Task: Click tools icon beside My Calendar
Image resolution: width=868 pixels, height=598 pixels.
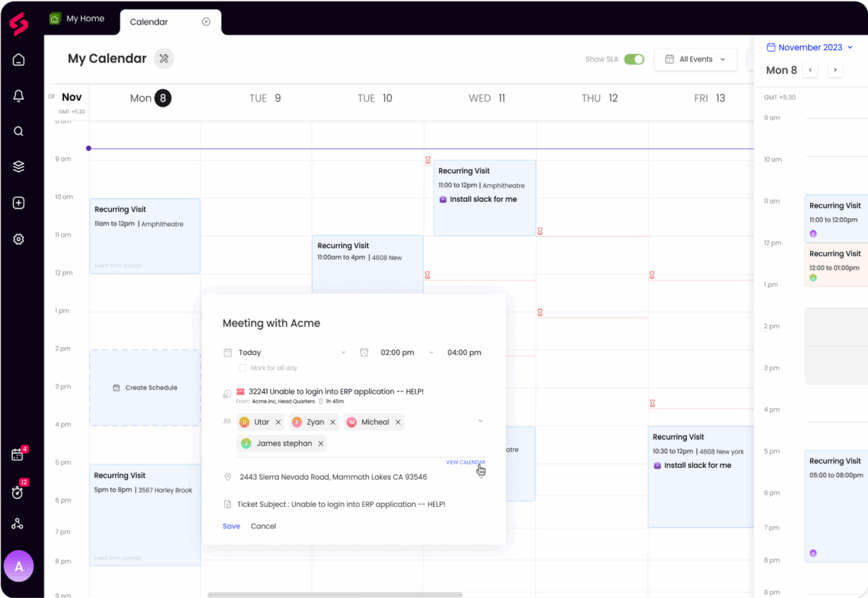Action: click(164, 59)
